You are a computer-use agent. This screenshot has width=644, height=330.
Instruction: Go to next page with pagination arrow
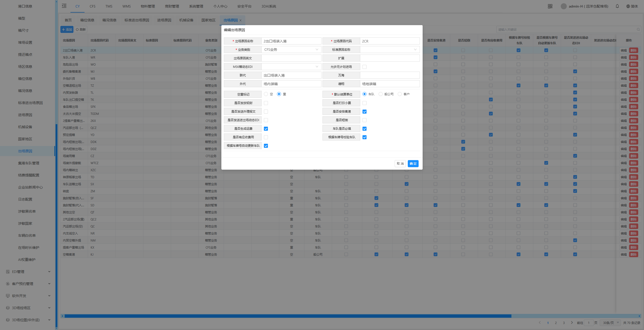tap(572, 323)
